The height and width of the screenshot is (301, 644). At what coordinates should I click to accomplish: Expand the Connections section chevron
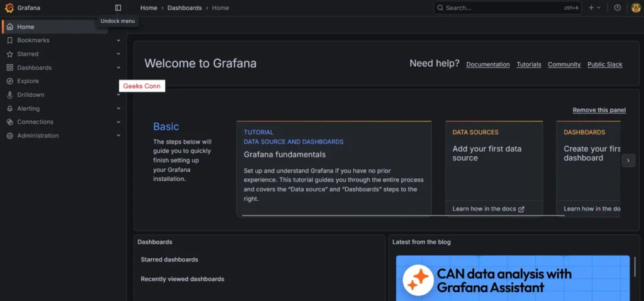tap(118, 122)
